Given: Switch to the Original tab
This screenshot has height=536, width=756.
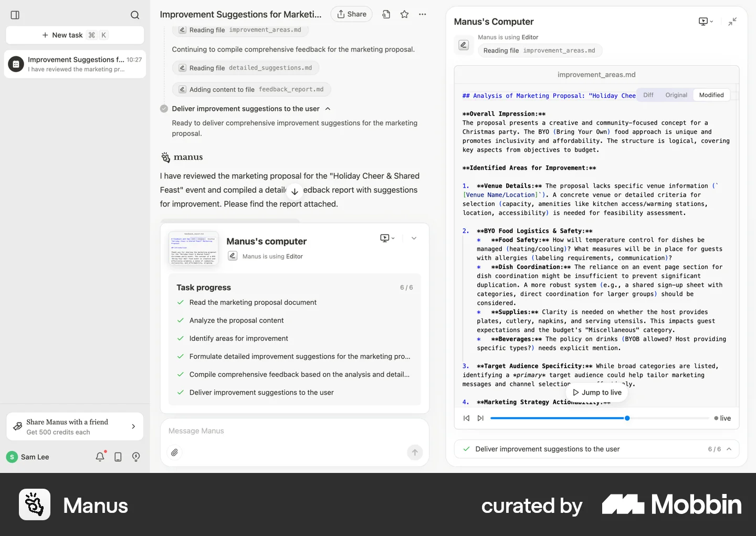Looking at the screenshot, I should tap(676, 95).
